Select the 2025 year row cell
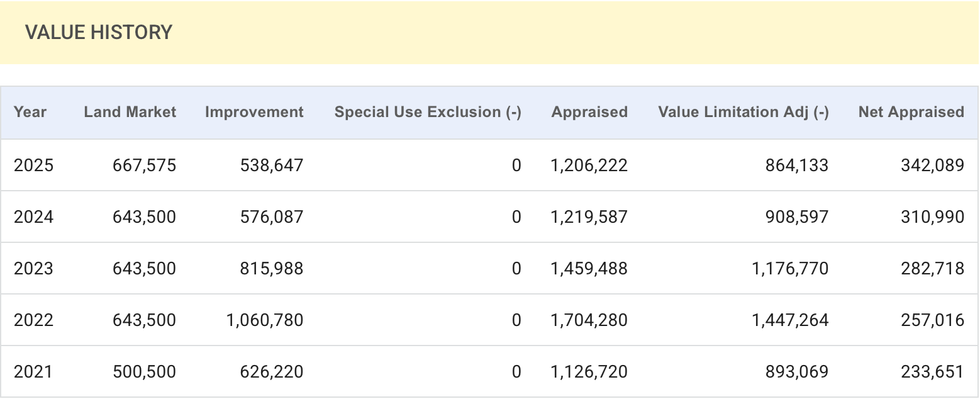The image size is (980, 399). (x=34, y=166)
